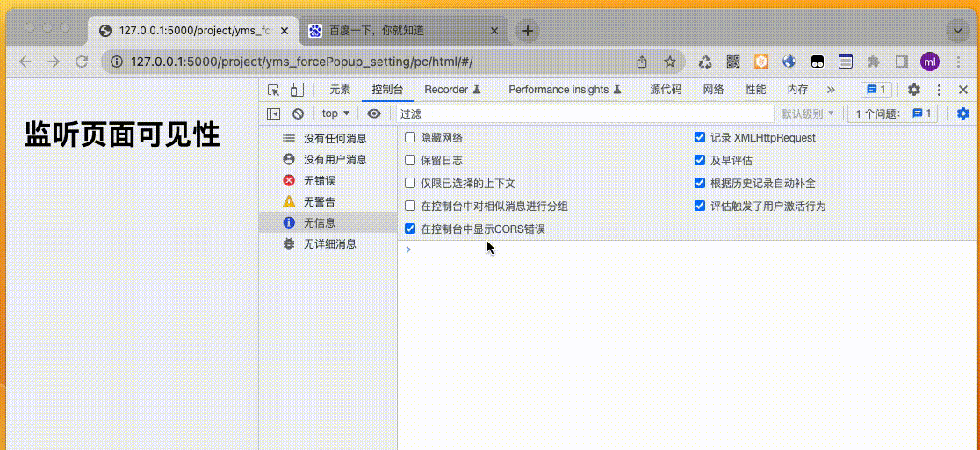
Task: Bookmark this page with star icon
Action: pyautogui.click(x=670, y=62)
